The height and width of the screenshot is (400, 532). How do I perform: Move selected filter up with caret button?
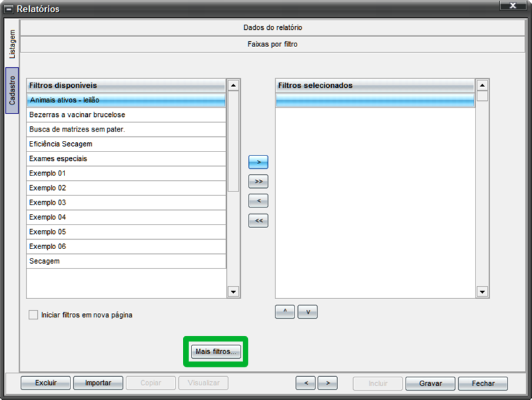point(285,312)
